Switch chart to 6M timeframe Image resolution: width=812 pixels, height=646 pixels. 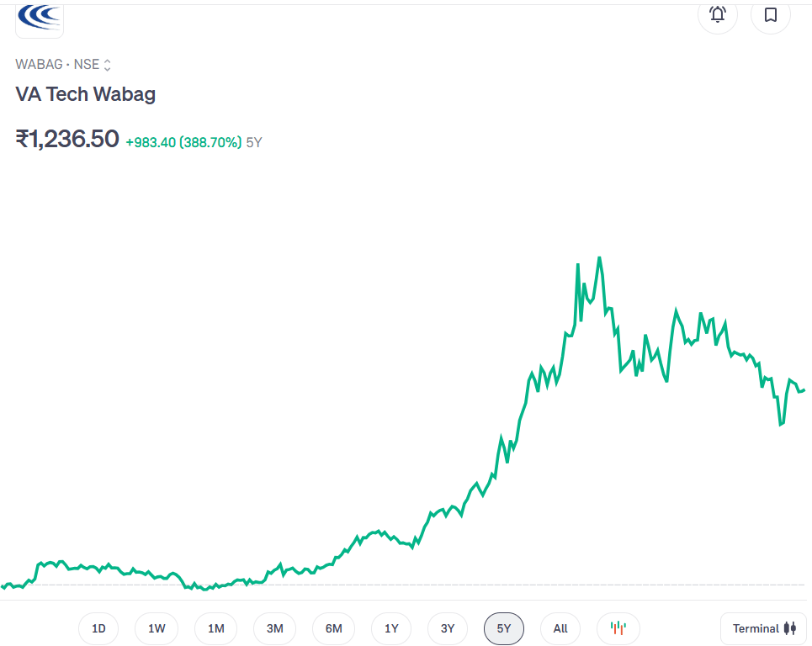[333, 628]
